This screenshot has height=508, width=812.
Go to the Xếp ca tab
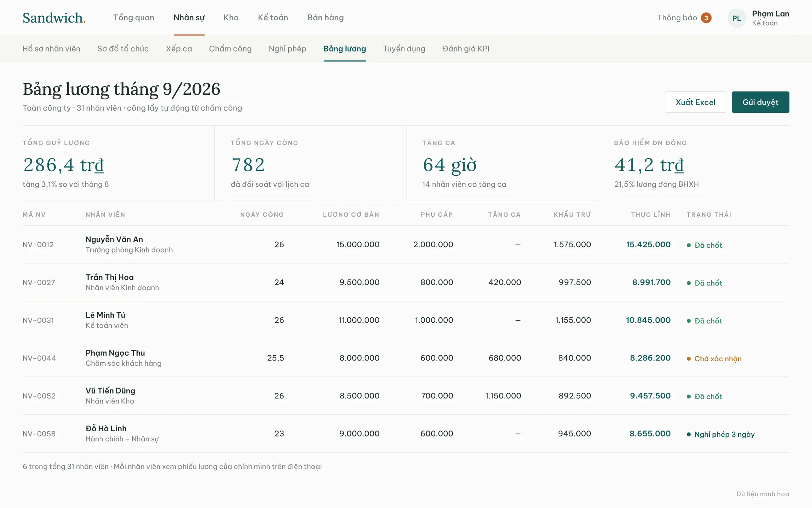pyautogui.click(x=179, y=49)
